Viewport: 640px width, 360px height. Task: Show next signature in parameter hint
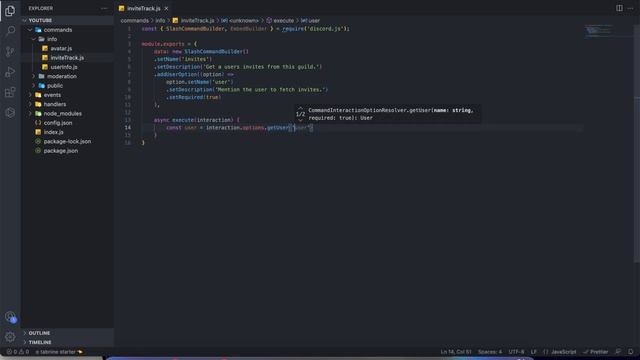tap(300, 120)
